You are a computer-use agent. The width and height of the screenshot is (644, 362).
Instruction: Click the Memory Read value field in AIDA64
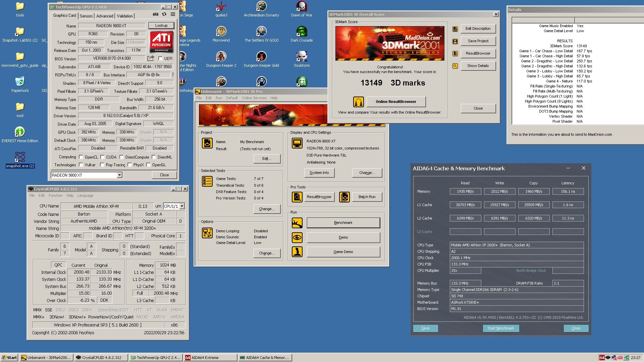coord(465,191)
